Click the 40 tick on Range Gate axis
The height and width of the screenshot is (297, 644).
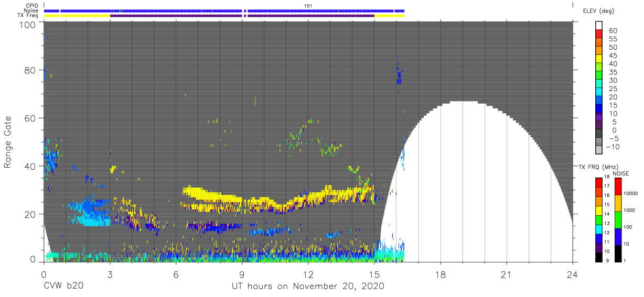click(x=30, y=166)
